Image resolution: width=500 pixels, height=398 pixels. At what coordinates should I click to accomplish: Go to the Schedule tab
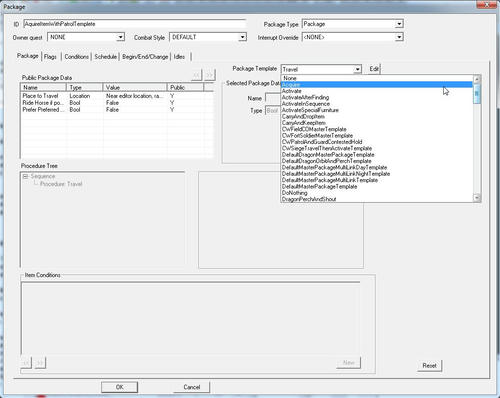105,57
